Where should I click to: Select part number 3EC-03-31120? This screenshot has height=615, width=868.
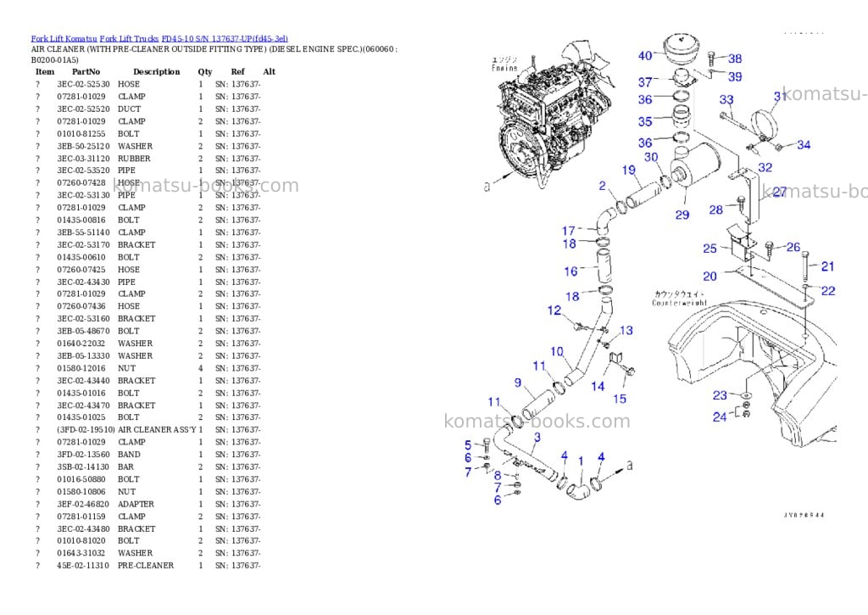[x=83, y=159]
